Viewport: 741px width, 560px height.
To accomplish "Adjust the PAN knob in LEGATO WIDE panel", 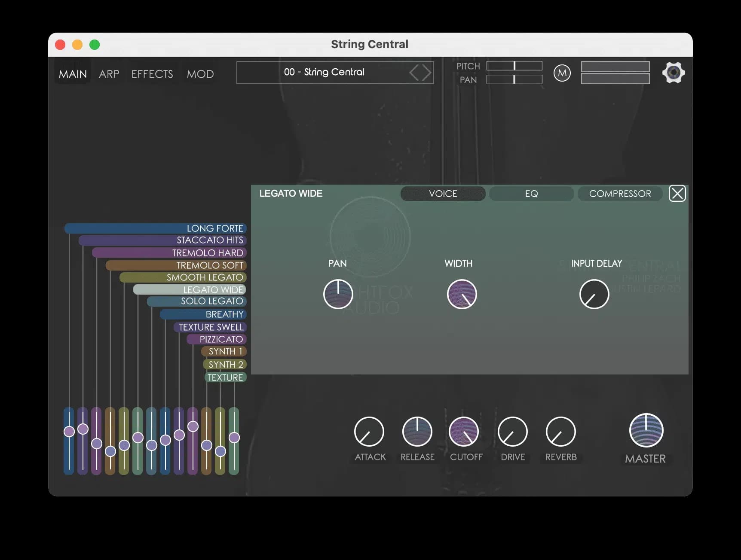I will click(338, 294).
